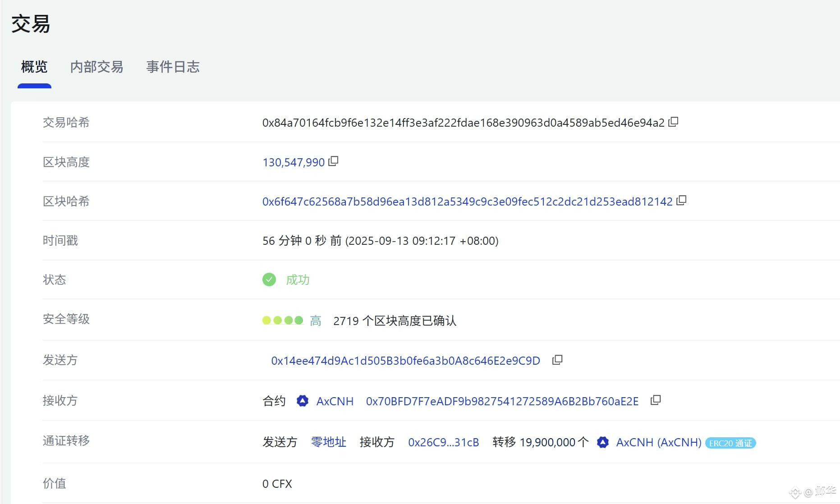The width and height of the screenshot is (840, 504).
Task: Copy the block hash value
Action: (681, 201)
